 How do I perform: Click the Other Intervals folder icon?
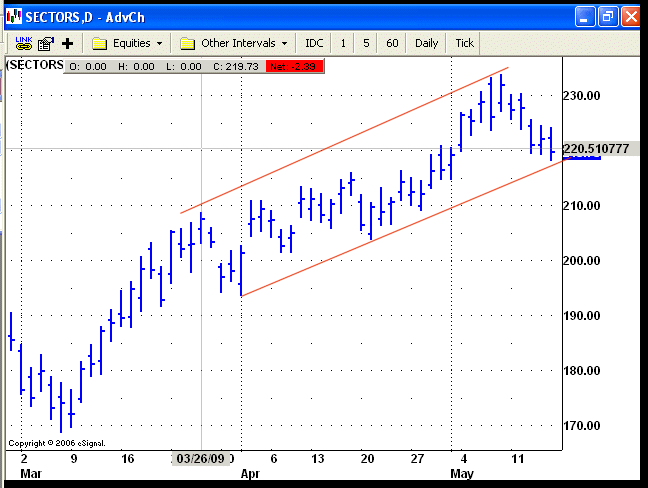[x=187, y=43]
